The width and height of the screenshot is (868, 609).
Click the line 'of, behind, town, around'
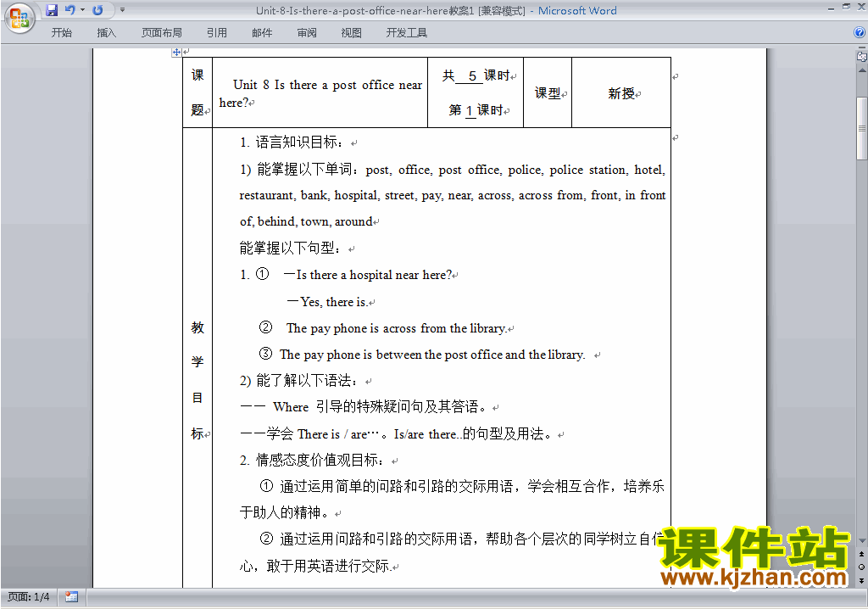pos(306,221)
